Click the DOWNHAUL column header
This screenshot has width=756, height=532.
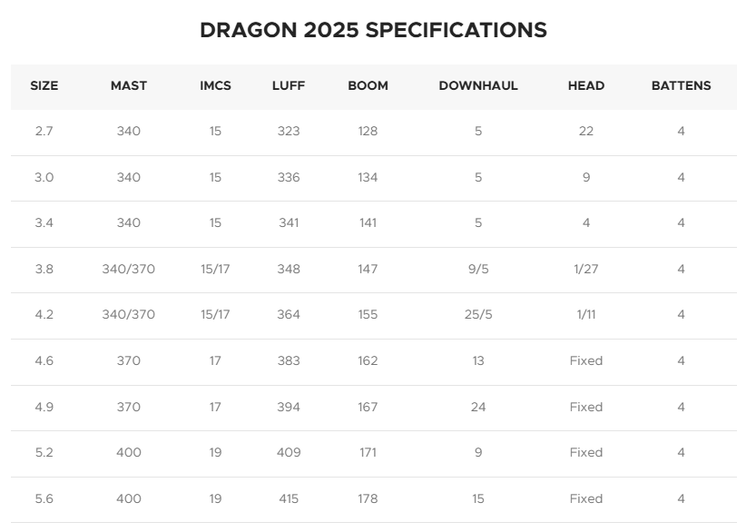478,86
